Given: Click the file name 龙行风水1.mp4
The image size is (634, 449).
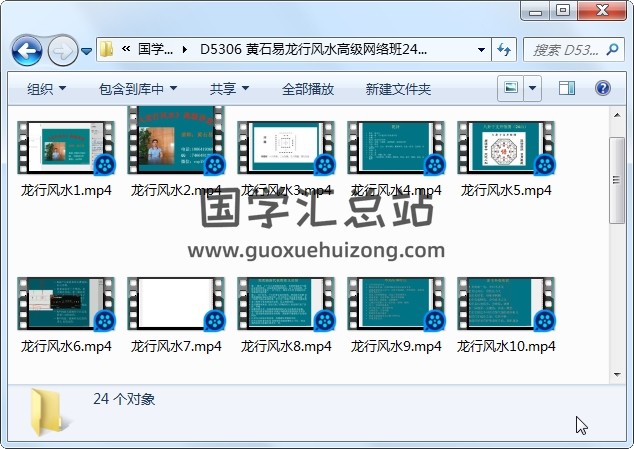Looking at the screenshot, I should click(66, 190).
